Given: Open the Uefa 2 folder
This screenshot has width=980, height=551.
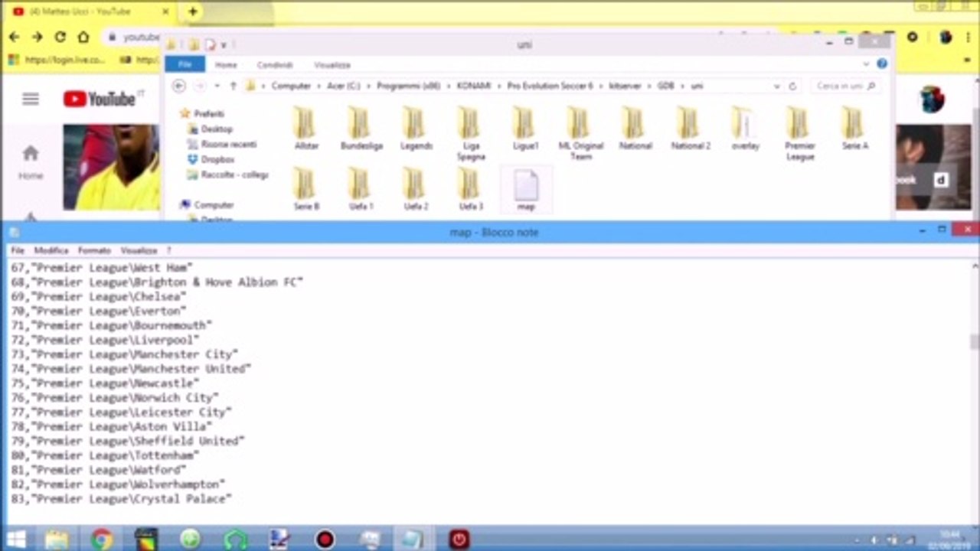Looking at the screenshot, I should [416, 189].
